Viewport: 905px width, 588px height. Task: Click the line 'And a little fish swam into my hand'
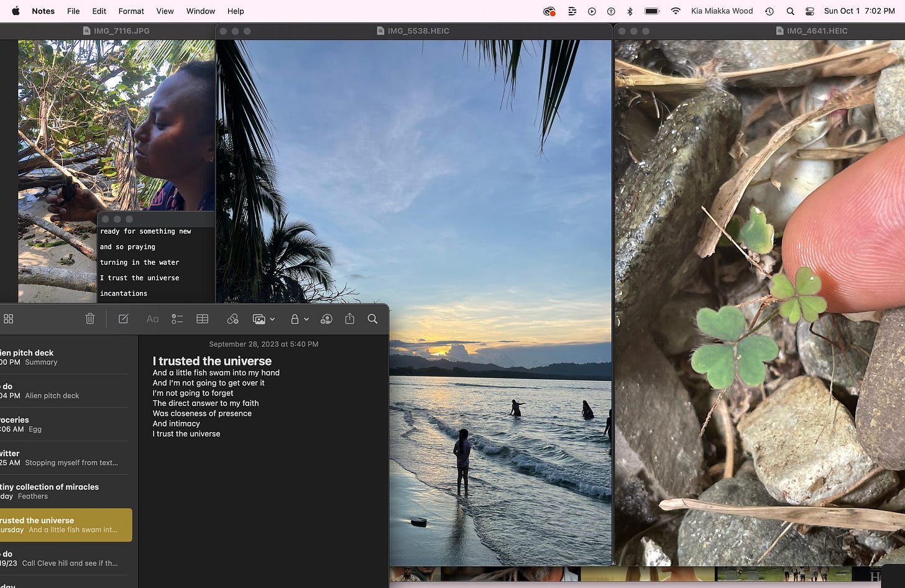click(x=216, y=373)
